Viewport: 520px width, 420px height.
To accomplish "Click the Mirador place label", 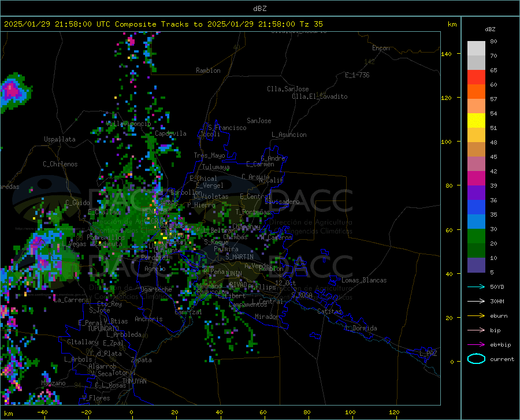I will (x=267, y=317).
